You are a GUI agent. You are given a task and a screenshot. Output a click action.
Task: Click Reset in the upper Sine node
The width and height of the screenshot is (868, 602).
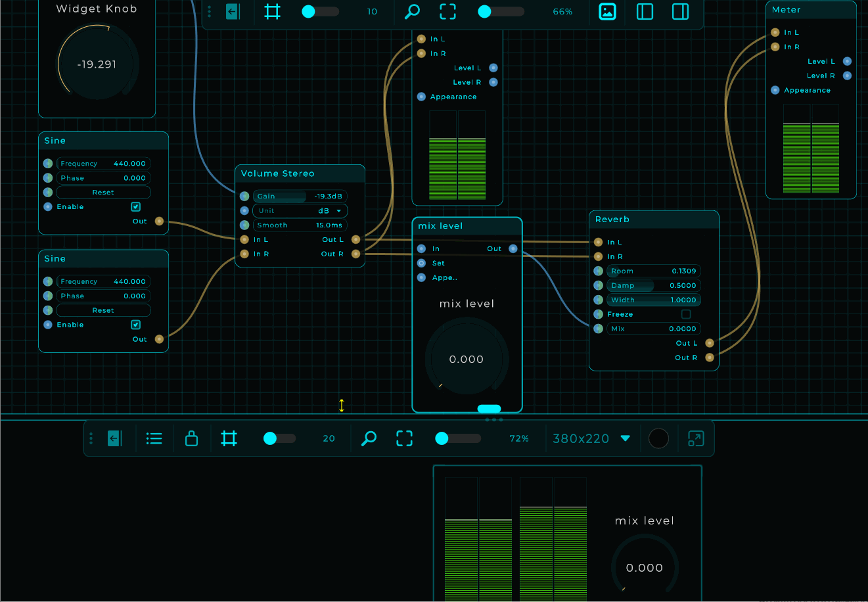click(x=103, y=193)
